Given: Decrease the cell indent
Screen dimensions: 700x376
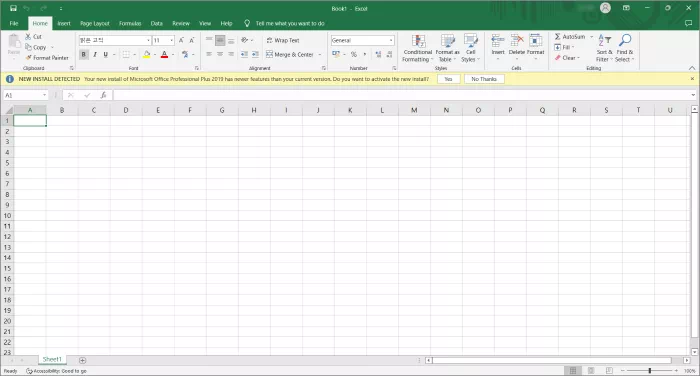Looking at the screenshot, I should pos(244,54).
